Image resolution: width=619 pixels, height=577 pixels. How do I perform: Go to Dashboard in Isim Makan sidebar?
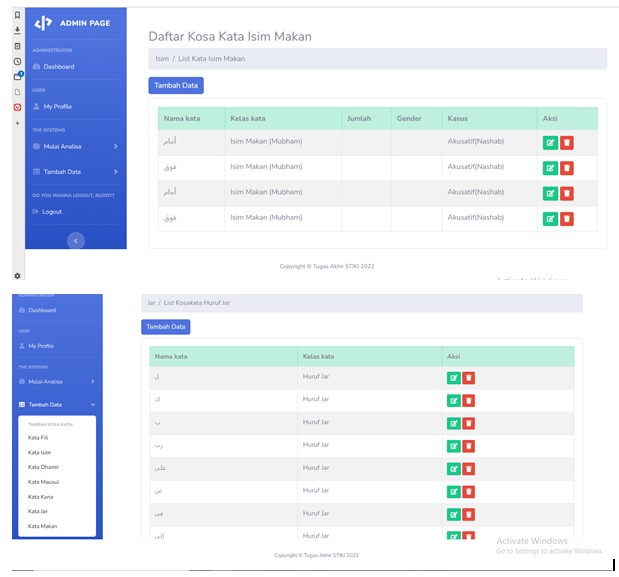pyautogui.click(x=54, y=67)
